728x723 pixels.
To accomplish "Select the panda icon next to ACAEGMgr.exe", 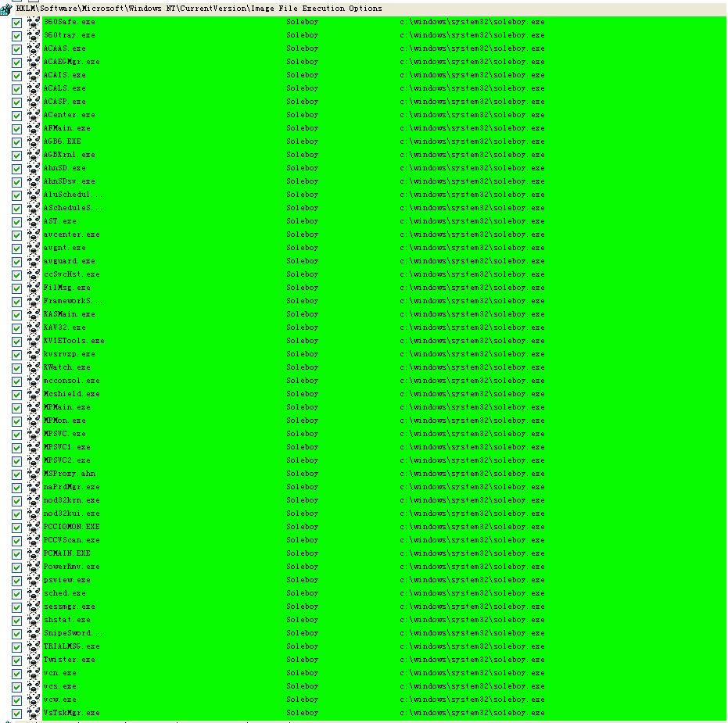I will [34, 63].
